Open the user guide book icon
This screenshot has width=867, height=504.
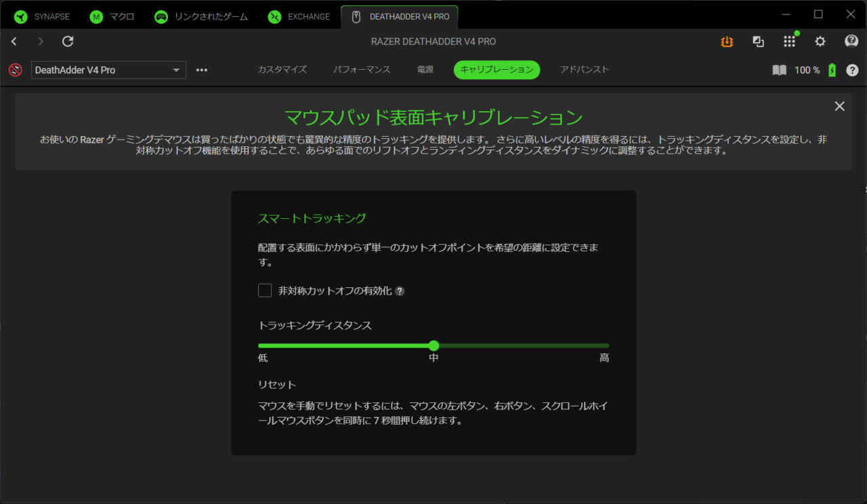tap(780, 70)
